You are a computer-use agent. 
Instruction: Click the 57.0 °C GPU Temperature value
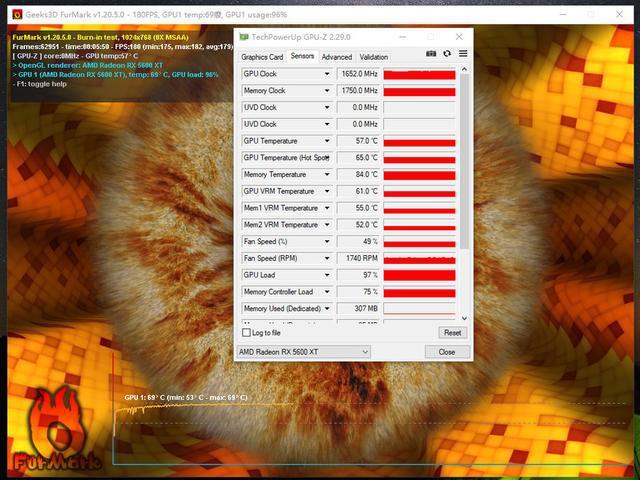coord(358,141)
